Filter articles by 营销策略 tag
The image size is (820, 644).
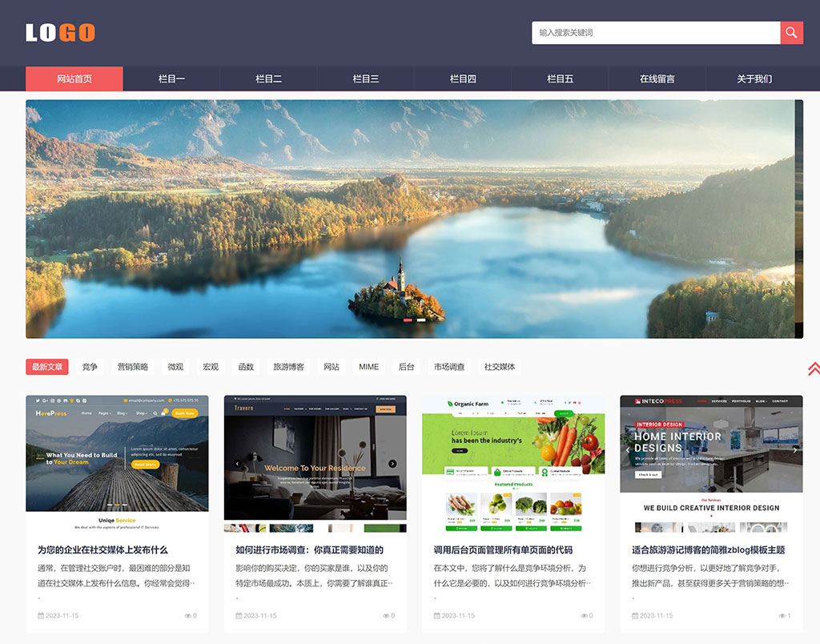(x=133, y=367)
